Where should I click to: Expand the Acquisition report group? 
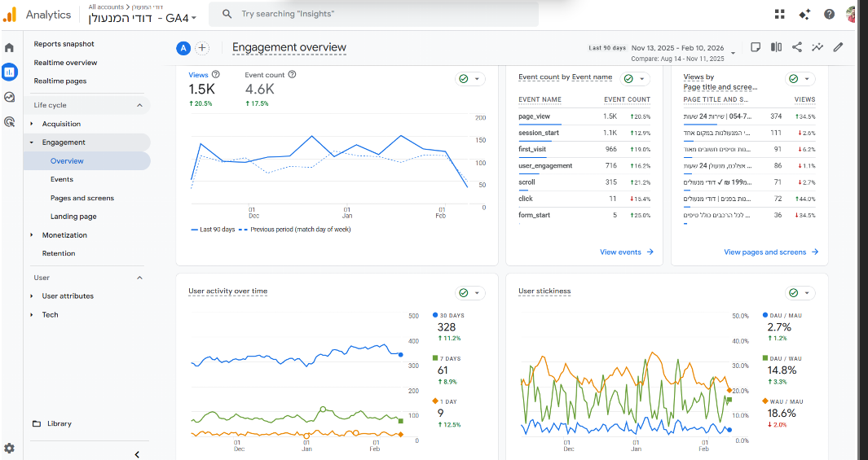(61, 124)
